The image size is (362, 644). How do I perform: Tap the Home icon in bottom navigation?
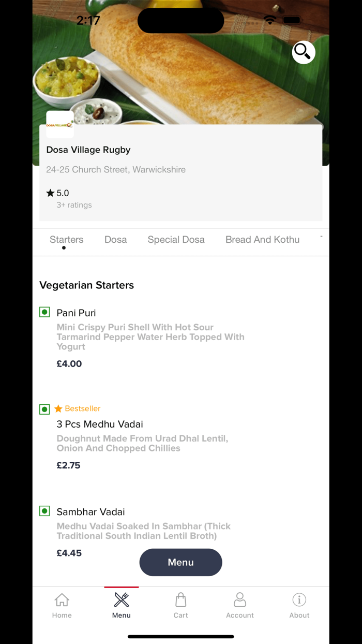(x=62, y=604)
